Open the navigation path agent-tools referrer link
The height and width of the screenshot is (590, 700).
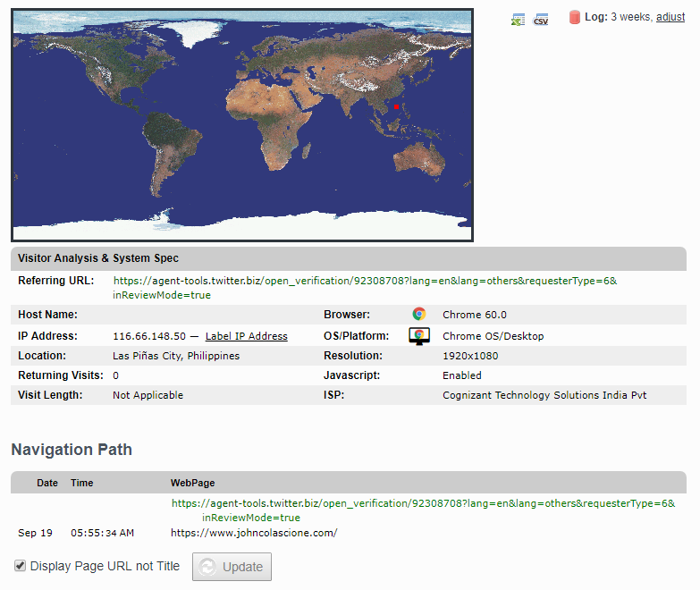pos(423,504)
